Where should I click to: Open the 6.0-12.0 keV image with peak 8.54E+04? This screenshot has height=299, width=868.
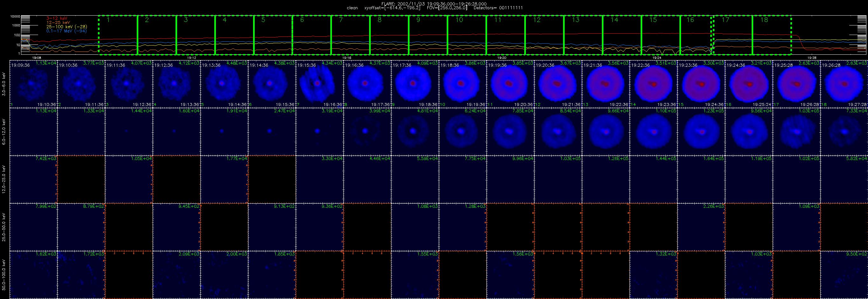coord(558,132)
